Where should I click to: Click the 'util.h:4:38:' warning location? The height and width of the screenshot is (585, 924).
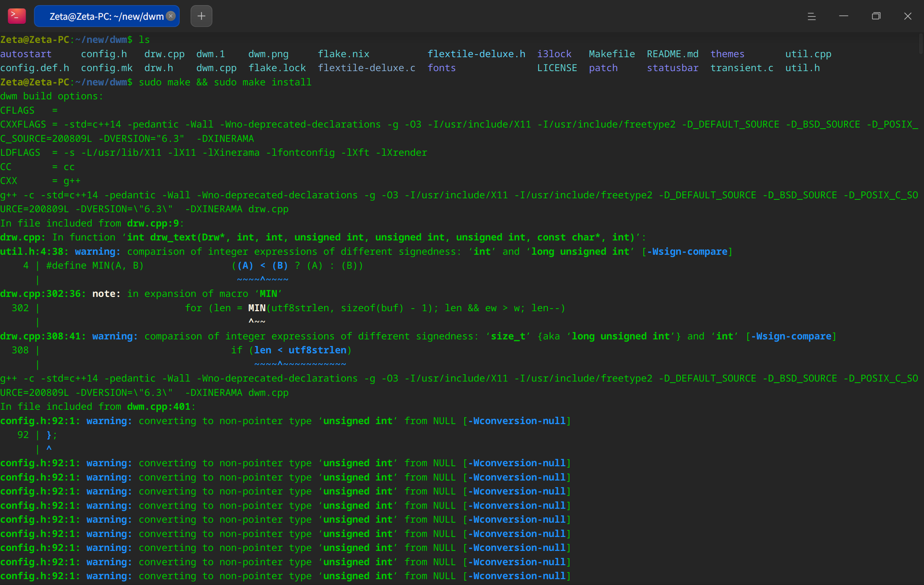coord(34,251)
